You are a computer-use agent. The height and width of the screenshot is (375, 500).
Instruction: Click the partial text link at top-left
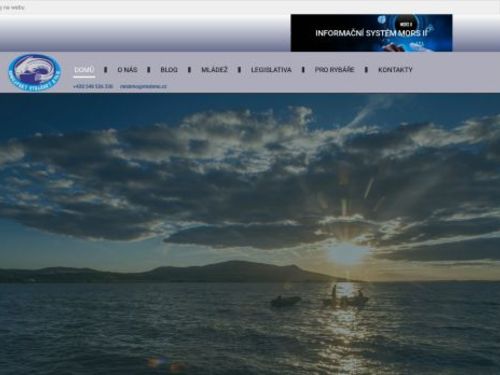pos(12,7)
